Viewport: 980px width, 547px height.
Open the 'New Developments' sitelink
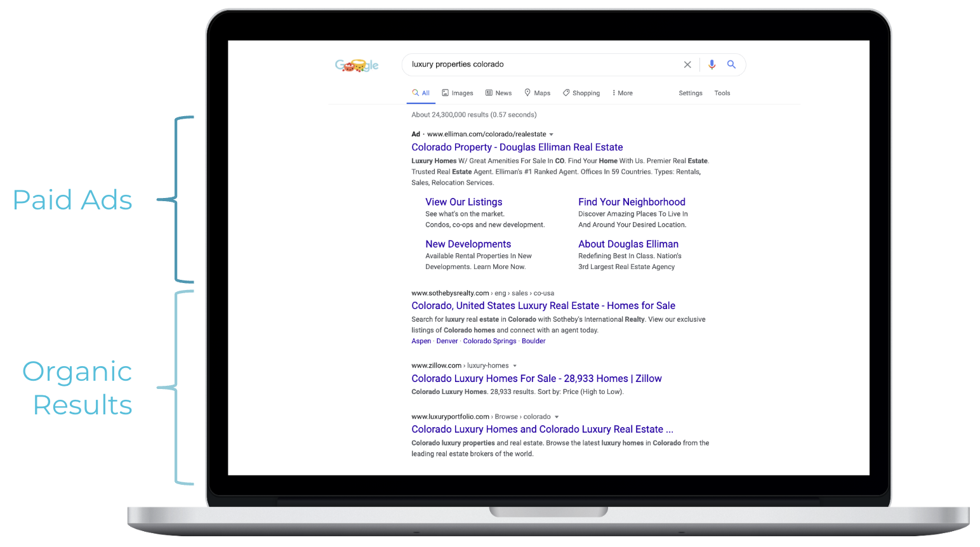[x=468, y=244]
